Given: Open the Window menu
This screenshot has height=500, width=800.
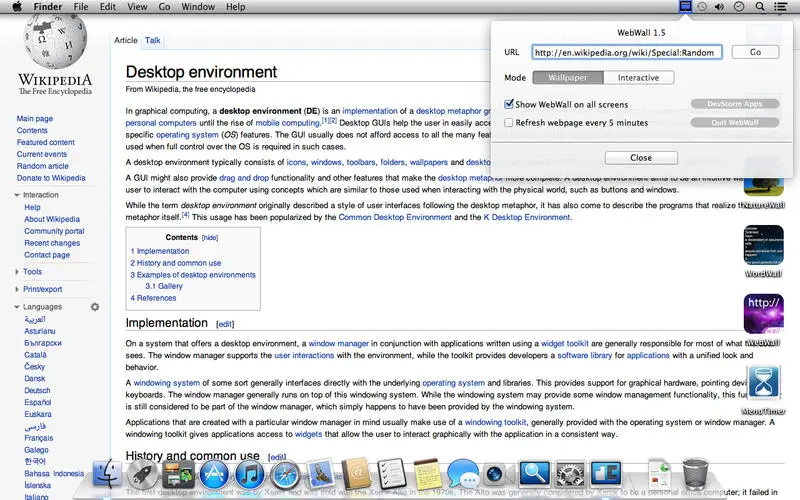Looking at the screenshot, I should click(198, 7).
